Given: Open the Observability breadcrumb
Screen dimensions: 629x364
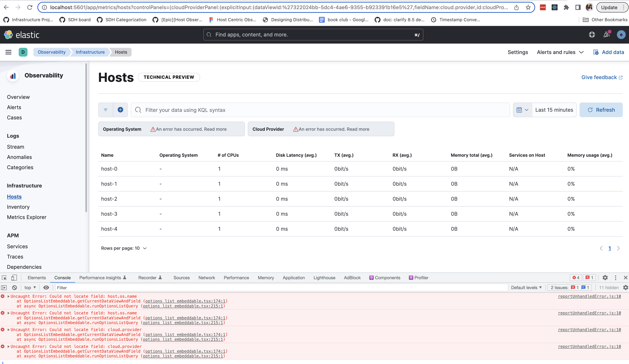Looking at the screenshot, I should point(52,52).
